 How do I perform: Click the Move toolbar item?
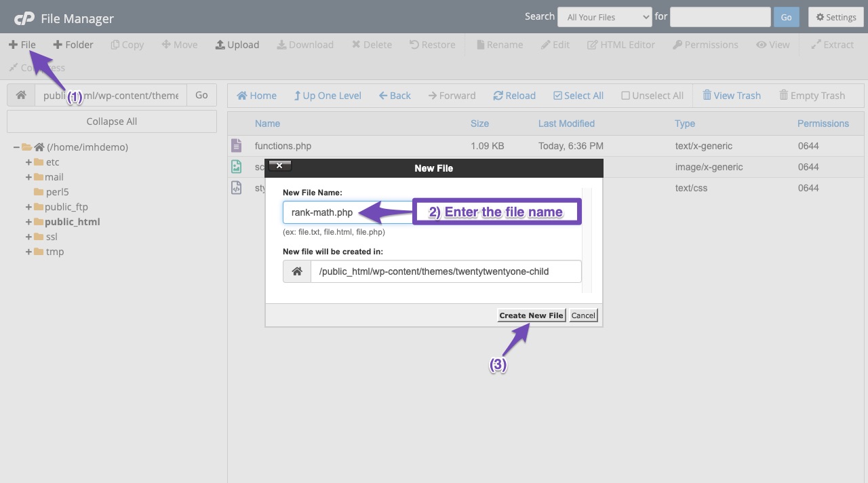point(180,45)
